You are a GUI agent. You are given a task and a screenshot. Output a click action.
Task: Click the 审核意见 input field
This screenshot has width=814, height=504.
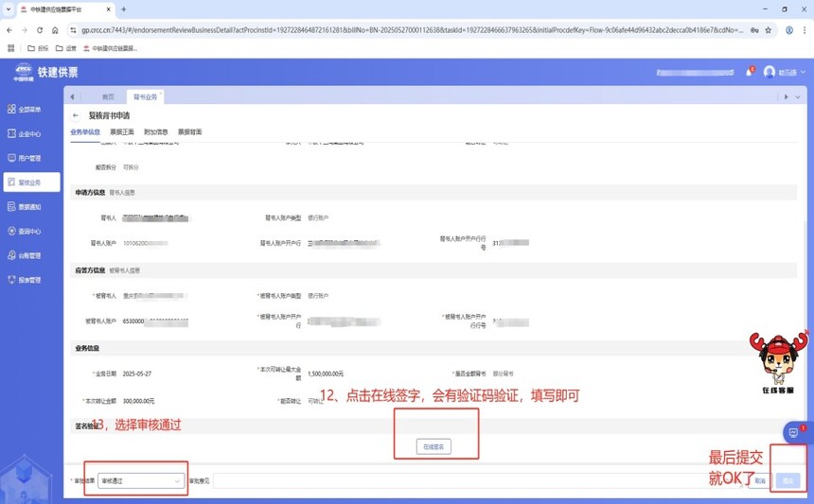pos(473,481)
